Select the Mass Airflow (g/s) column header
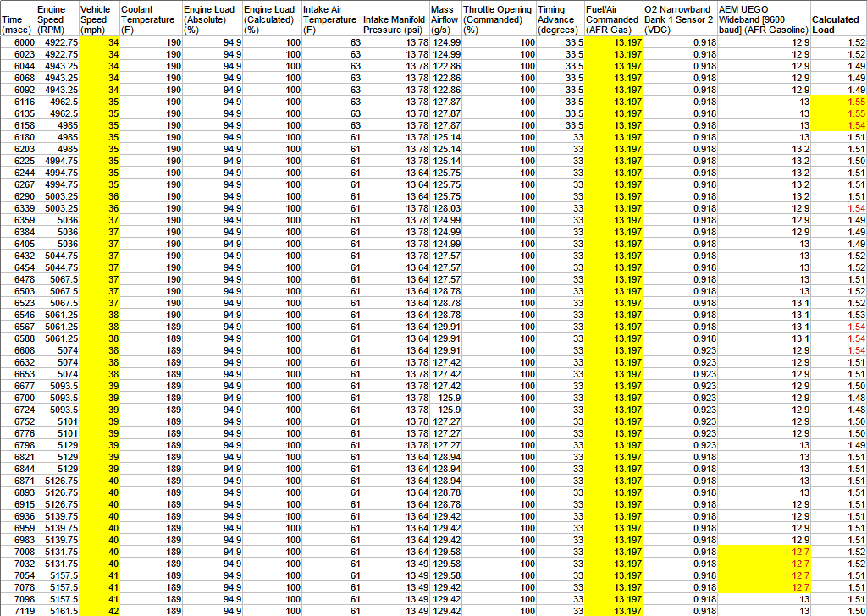The image size is (867, 616). point(445,19)
